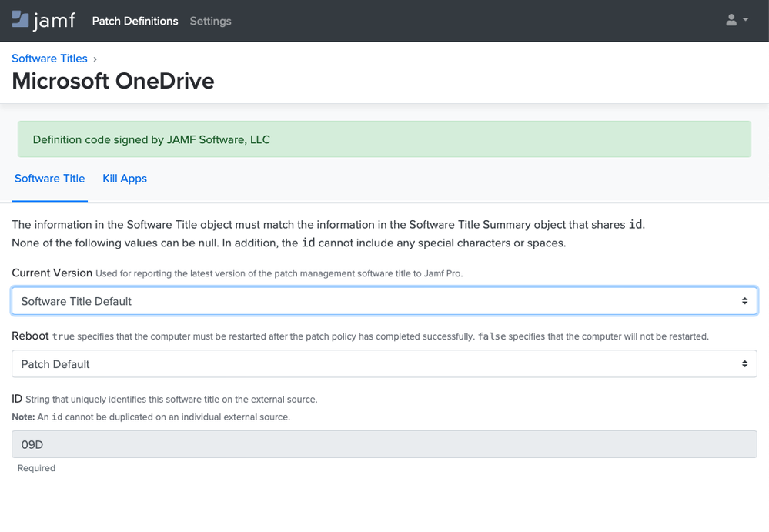Go back to Software Titles breadcrumb
The width and height of the screenshot is (769, 532).
tap(49, 59)
